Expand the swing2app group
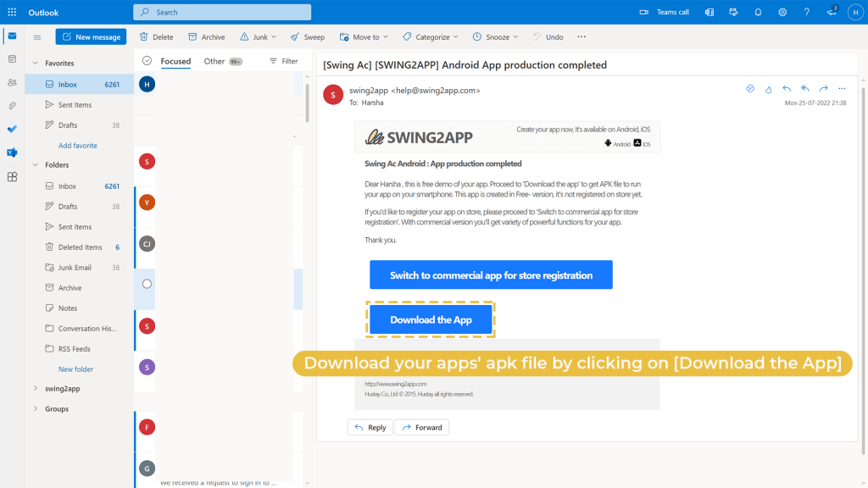 (36, 388)
